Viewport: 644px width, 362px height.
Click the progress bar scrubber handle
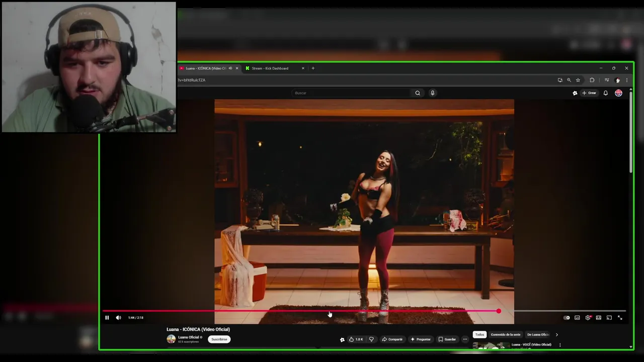click(499, 311)
